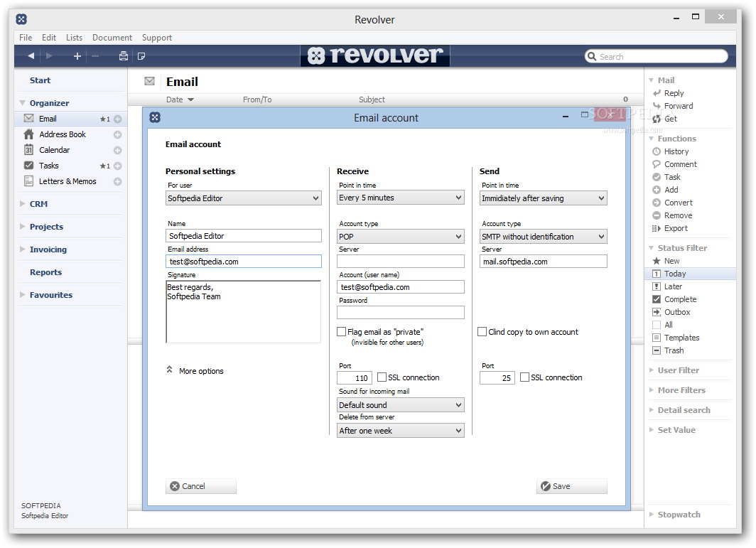This screenshot has height=548, width=756.
Task: Click the Save button
Action: pyautogui.click(x=572, y=486)
